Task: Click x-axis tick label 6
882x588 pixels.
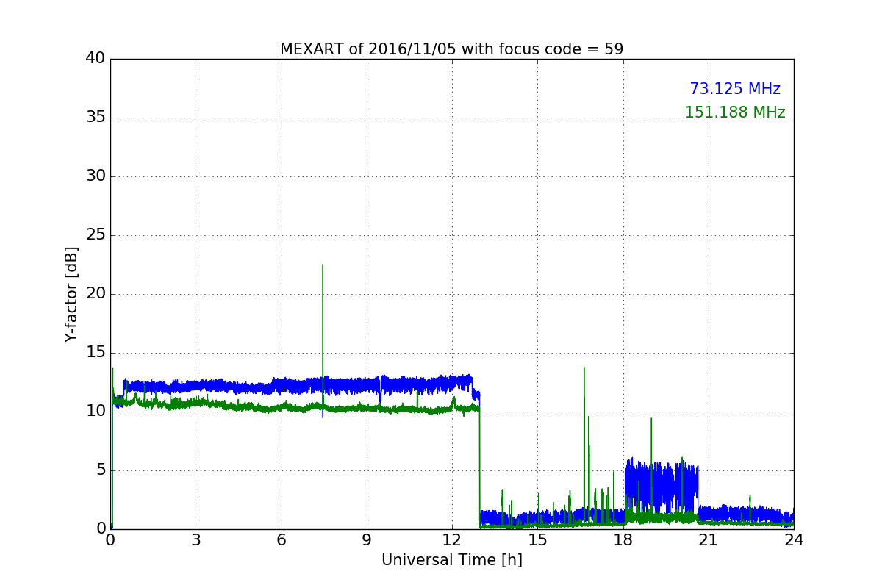Action: (x=281, y=540)
